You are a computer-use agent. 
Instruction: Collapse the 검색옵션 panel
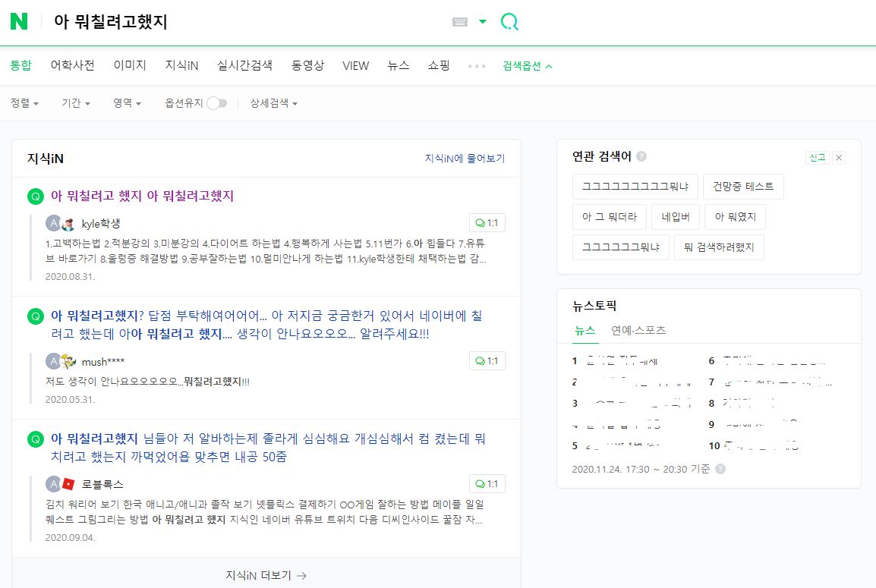coord(528,66)
